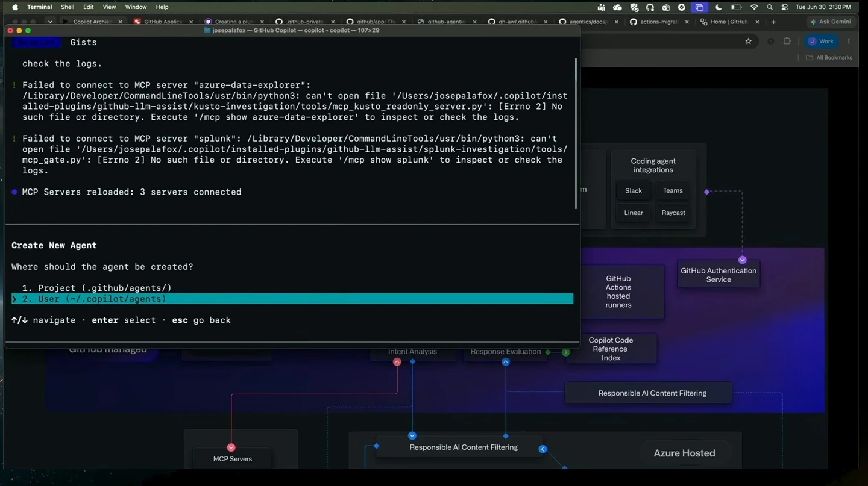The width and height of the screenshot is (868, 486).
Task: Switch to the actions-migration tab
Action: [x=658, y=22]
